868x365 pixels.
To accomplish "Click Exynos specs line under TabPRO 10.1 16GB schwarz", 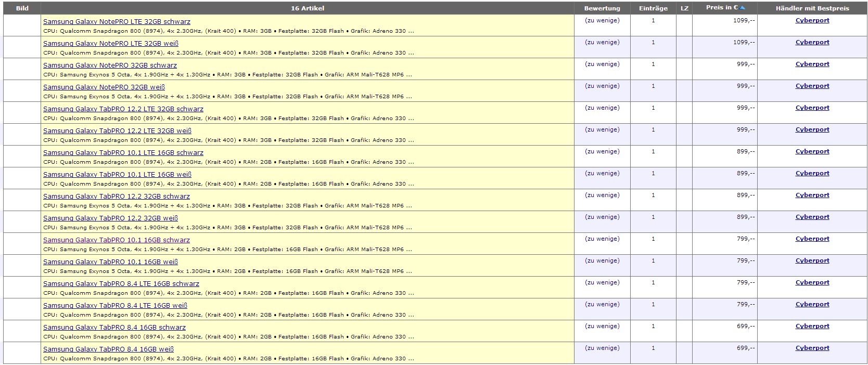I will pos(227,250).
